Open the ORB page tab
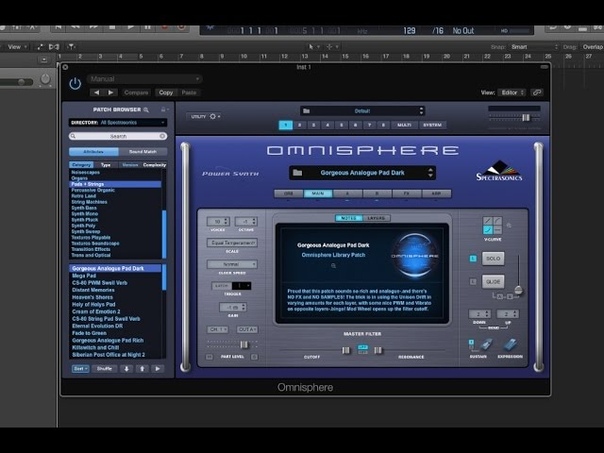 pyautogui.click(x=289, y=193)
